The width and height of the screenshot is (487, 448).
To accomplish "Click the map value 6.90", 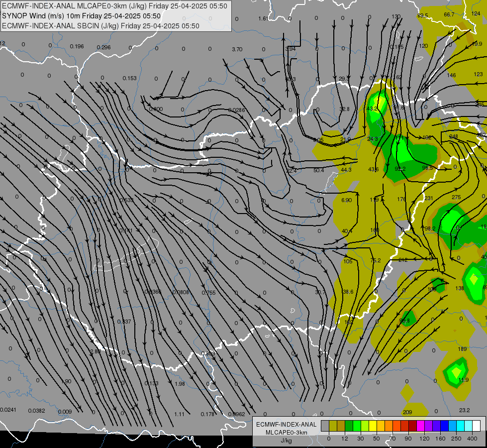I will pos(347,200).
